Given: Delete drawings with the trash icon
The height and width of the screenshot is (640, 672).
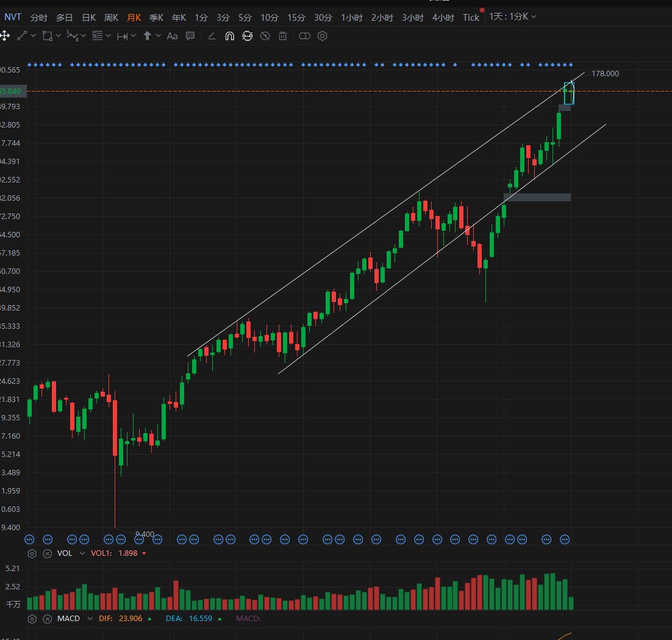Looking at the screenshot, I should [x=282, y=36].
